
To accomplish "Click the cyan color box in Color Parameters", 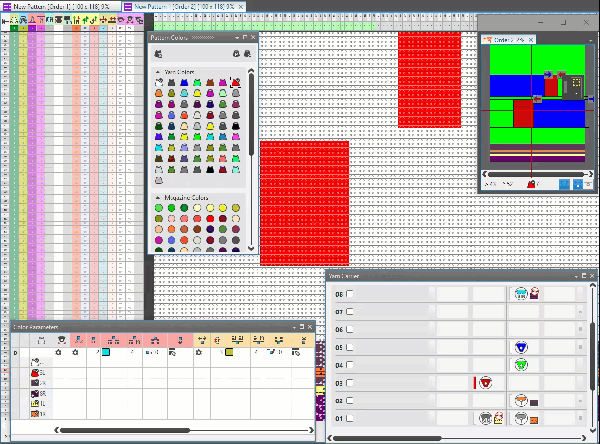I will tap(106, 353).
